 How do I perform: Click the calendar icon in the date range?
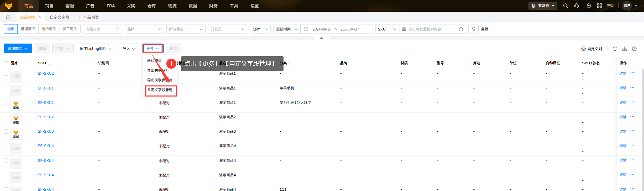(306, 29)
